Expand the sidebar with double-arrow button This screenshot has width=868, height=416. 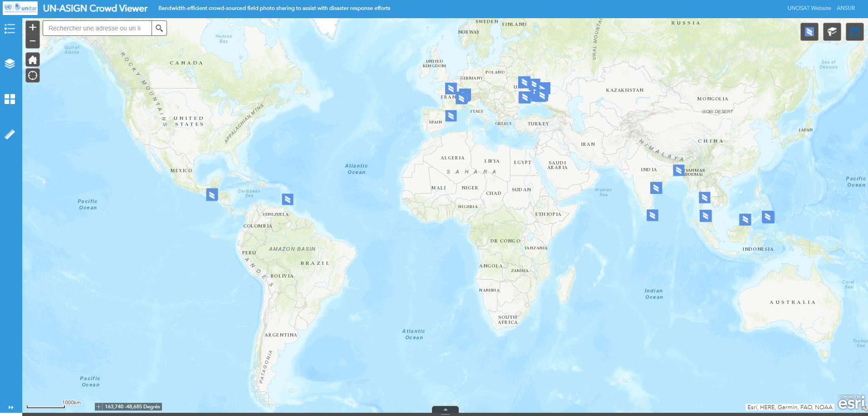point(11,407)
